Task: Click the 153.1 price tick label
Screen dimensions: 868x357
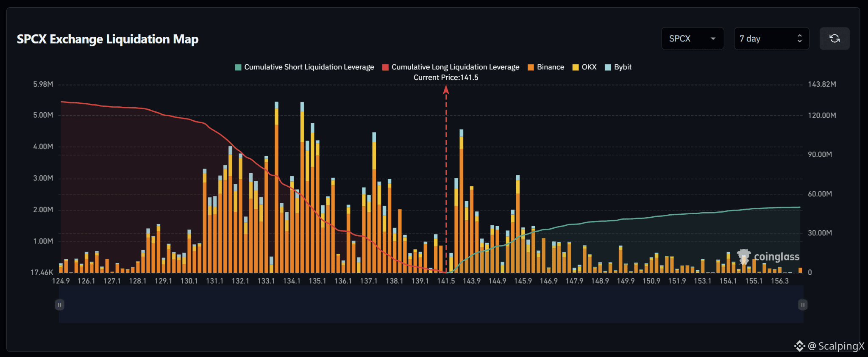Action: (x=703, y=281)
